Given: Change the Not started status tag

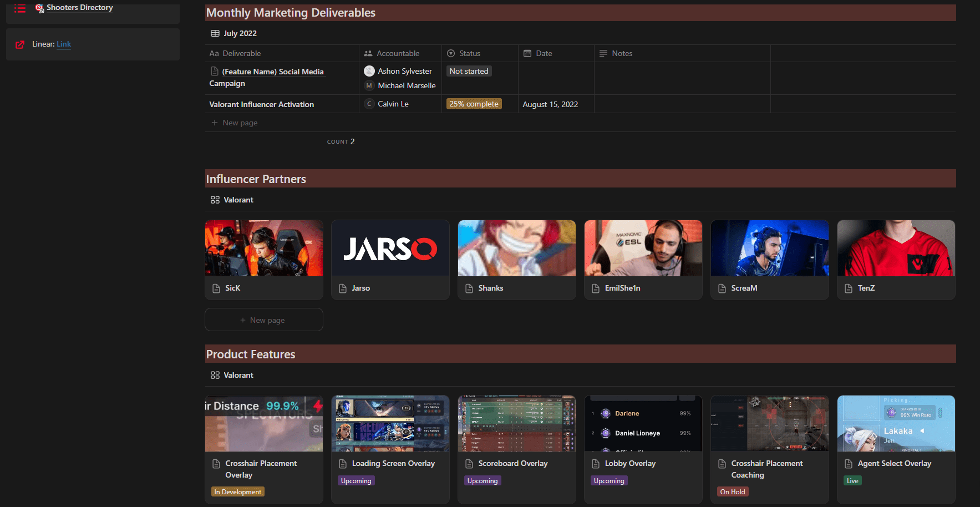Looking at the screenshot, I should (469, 71).
